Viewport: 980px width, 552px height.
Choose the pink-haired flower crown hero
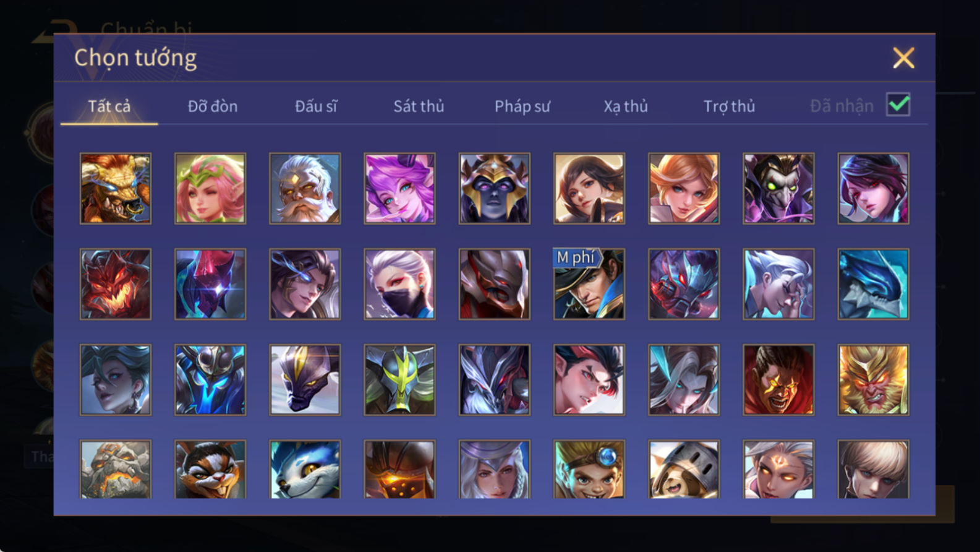[x=210, y=188]
